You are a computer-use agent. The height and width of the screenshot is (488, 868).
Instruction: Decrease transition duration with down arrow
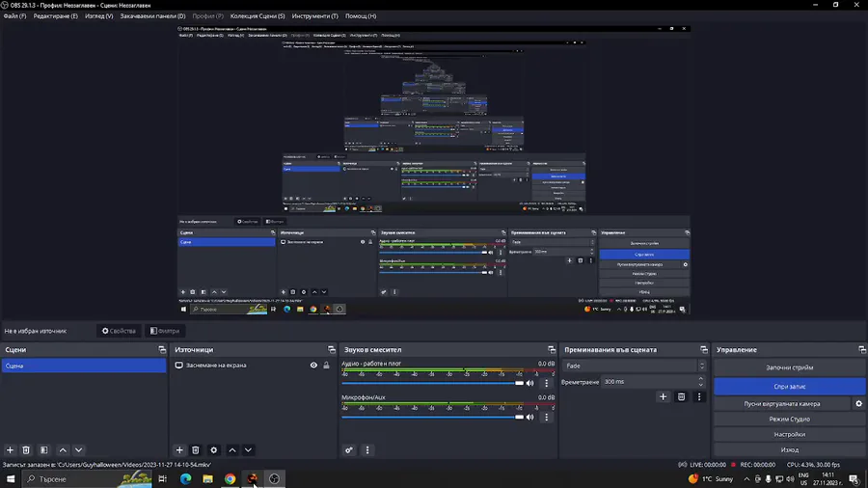(x=701, y=385)
